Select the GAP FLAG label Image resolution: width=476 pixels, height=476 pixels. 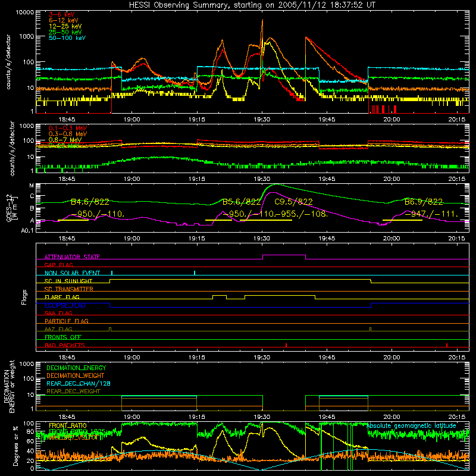(58, 265)
